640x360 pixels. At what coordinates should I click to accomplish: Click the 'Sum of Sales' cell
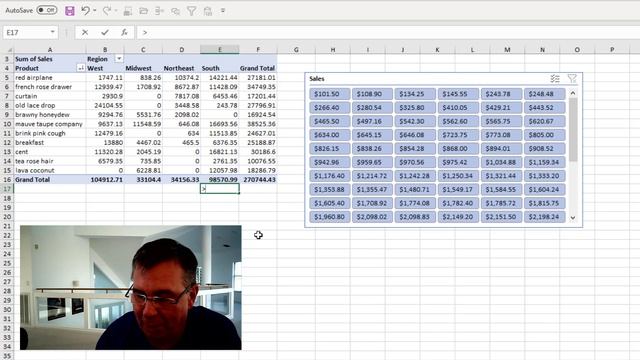[x=50, y=59]
